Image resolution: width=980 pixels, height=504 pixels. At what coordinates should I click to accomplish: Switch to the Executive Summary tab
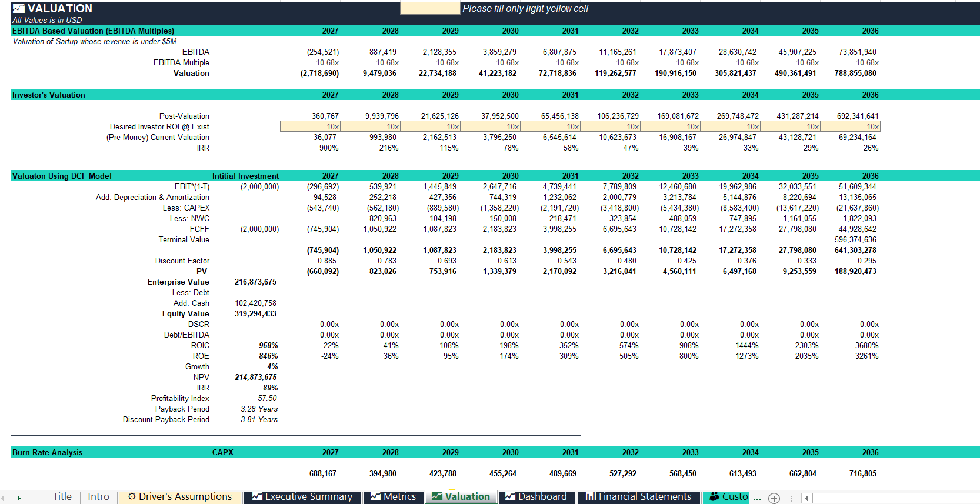pyautogui.click(x=303, y=497)
